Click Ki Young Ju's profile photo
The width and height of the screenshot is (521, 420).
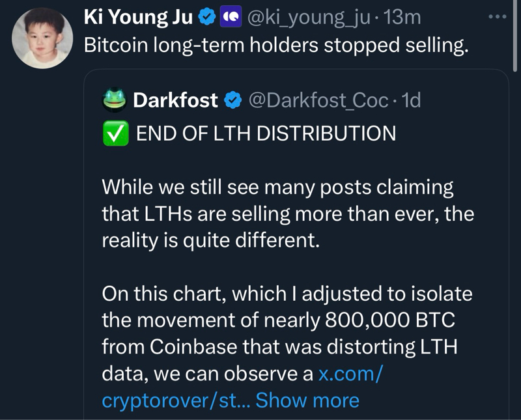(x=43, y=38)
